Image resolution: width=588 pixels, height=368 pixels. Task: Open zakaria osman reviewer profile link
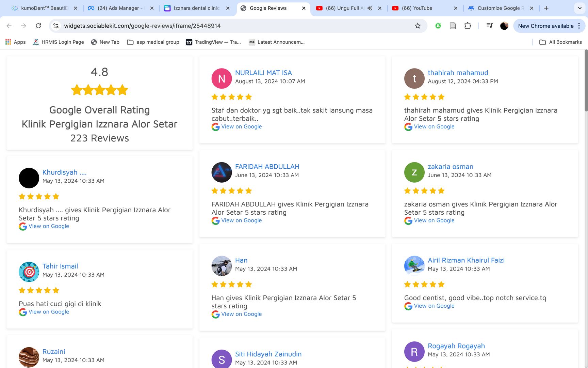[x=450, y=167]
